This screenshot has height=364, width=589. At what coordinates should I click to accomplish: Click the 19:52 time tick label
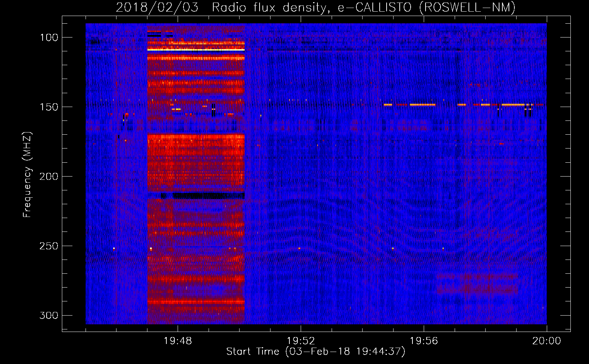click(301, 341)
